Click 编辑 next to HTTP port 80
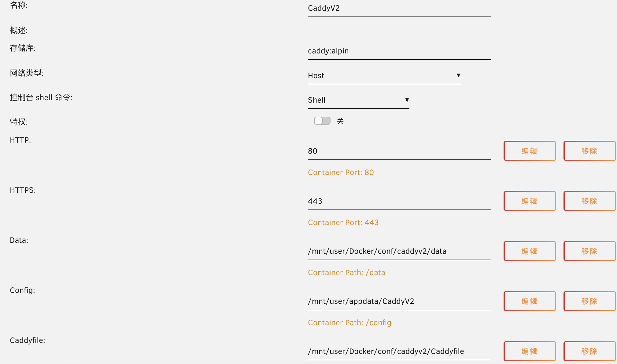Viewport: 617px width, 364px height. point(530,151)
